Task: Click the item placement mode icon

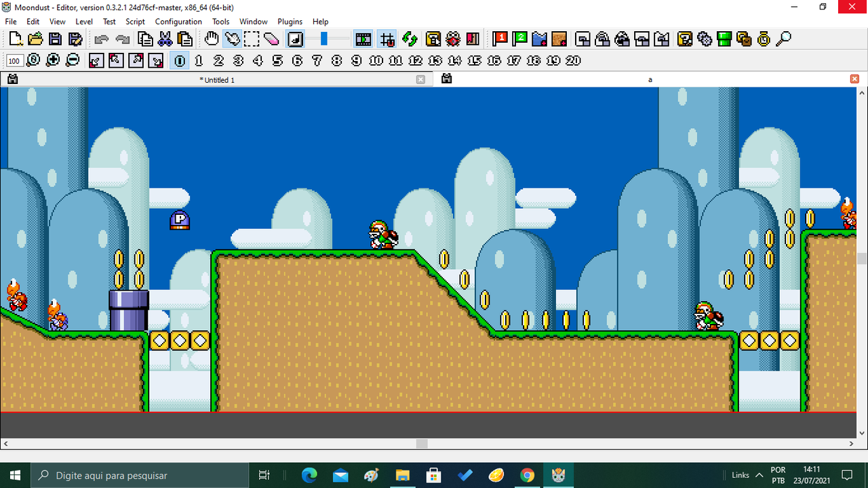Action: (295, 39)
